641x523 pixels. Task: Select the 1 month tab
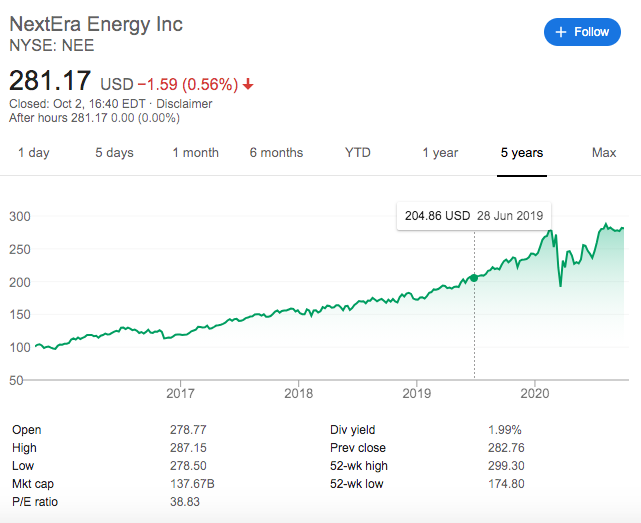pos(195,153)
